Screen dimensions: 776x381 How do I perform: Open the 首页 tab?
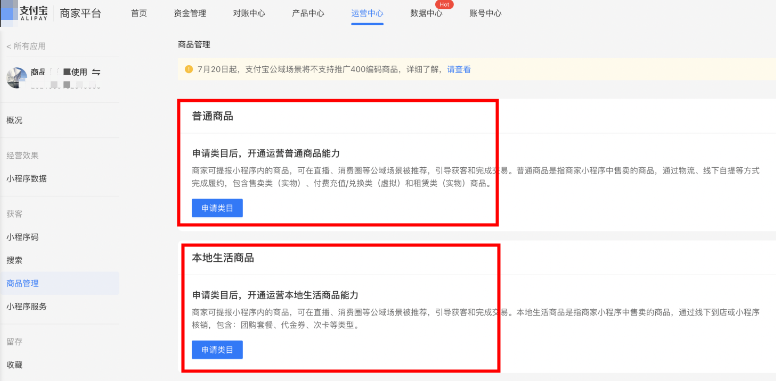(x=139, y=13)
